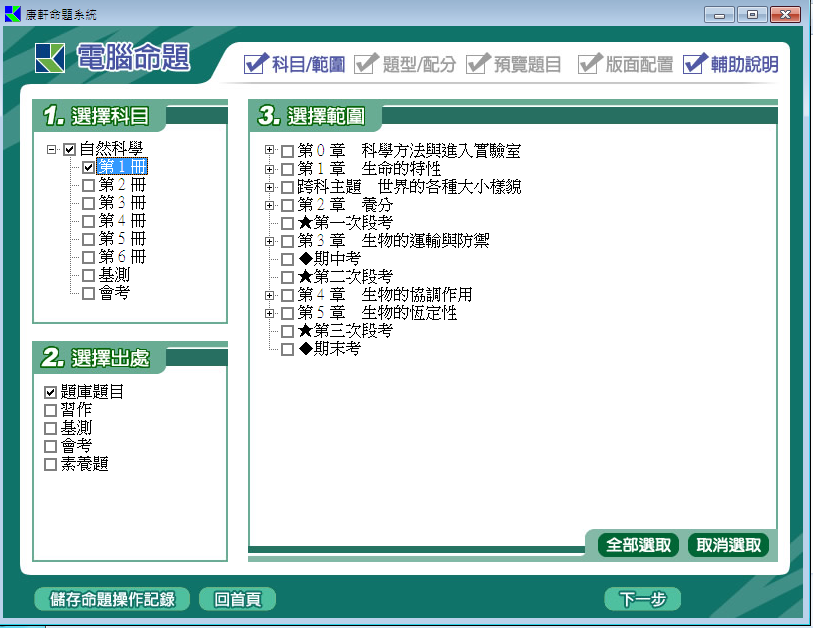Open the 預覽題目 tab
Image resolution: width=813 pixels, height=628 pixels.
513,64
